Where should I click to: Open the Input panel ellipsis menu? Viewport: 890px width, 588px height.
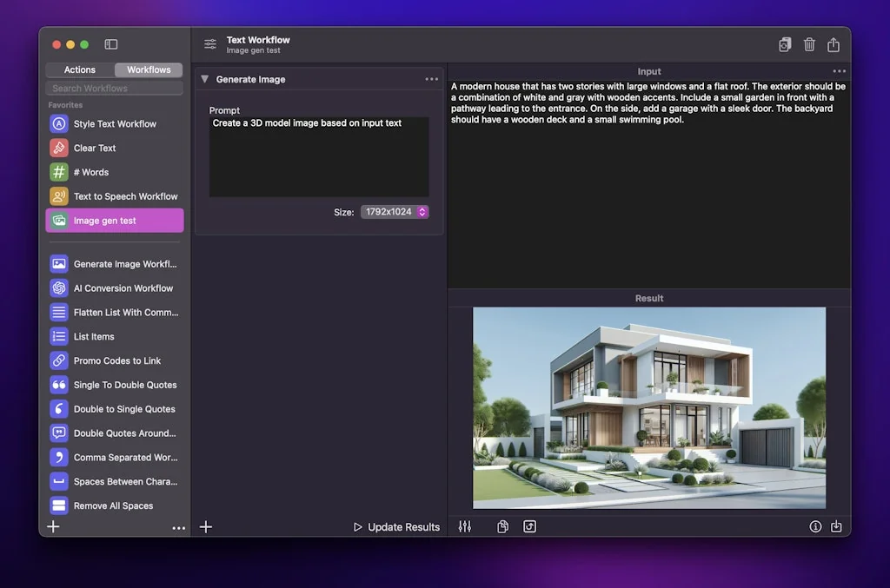839,71
